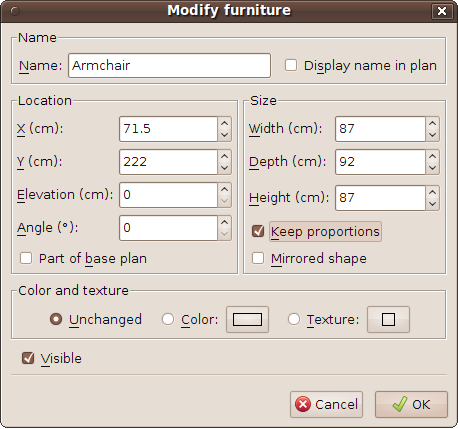Click the Name field containing Armchair
The width and height of the screenshot is (458, 429).
pos(169,65)
